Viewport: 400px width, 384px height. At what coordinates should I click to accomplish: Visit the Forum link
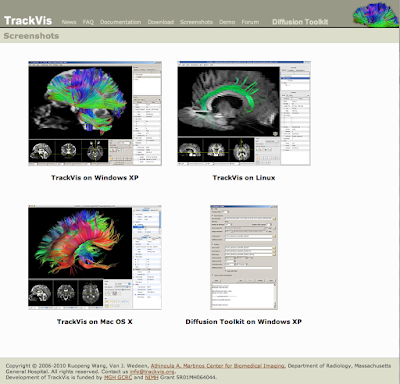coord(250,22)
